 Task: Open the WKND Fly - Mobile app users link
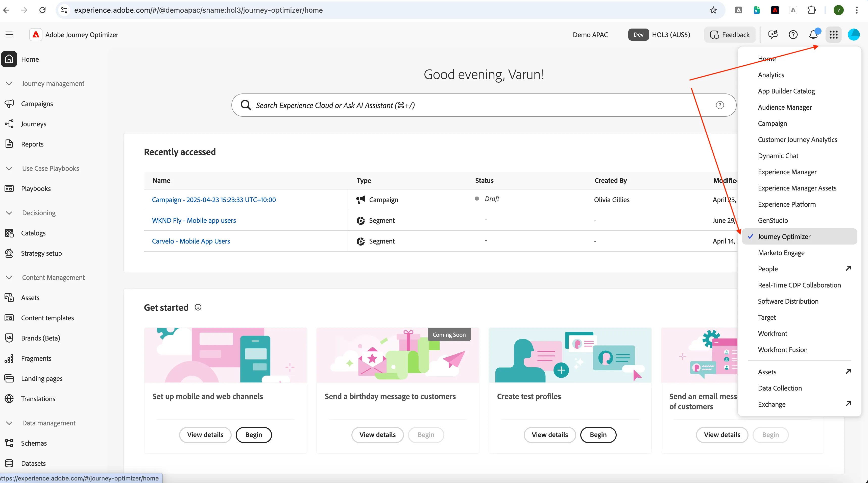pos(194,221)
